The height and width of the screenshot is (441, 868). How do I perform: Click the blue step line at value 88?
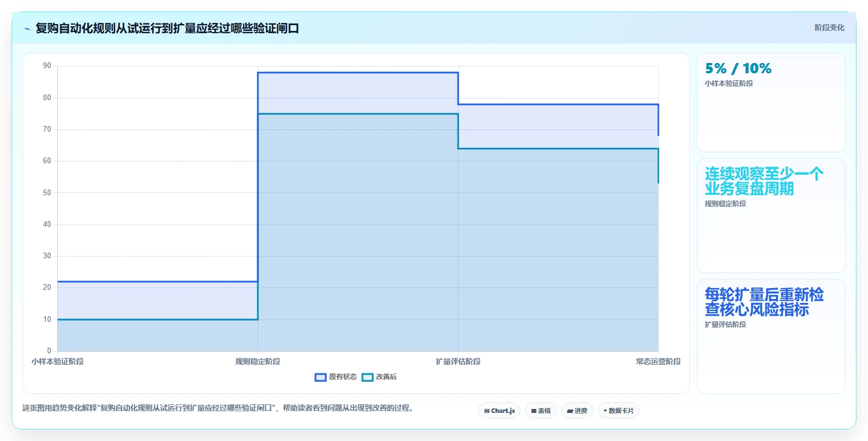(x=358, y=73)
